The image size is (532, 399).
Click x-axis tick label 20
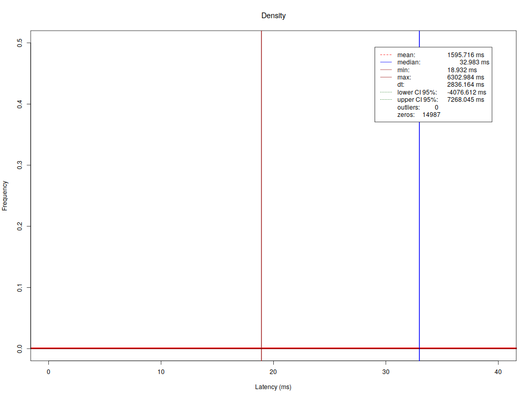click(273, 372)
